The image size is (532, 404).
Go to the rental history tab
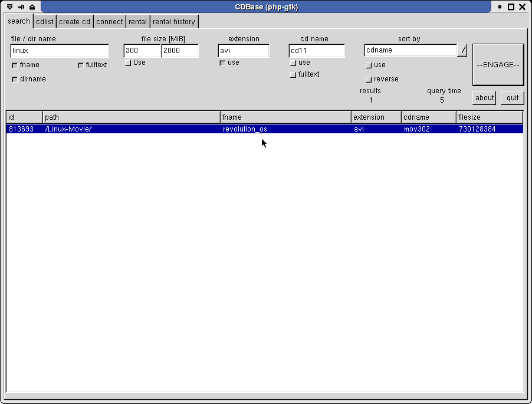point(174,22)
